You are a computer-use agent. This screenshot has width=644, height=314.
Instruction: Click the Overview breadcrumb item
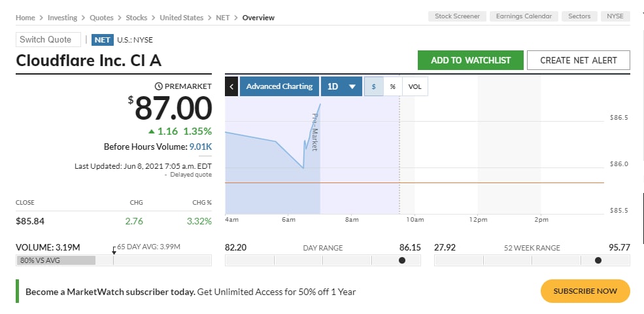258,18
